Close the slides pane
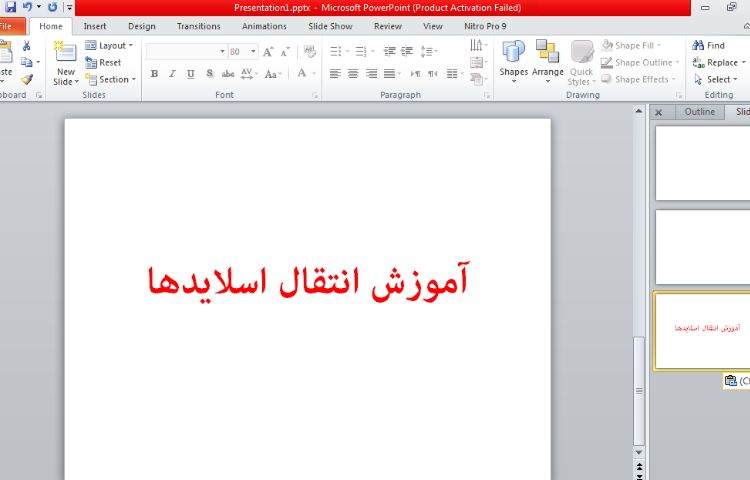The height and width of the screenshot is (480, 750). pyautogui.click(x=659, y=112)
